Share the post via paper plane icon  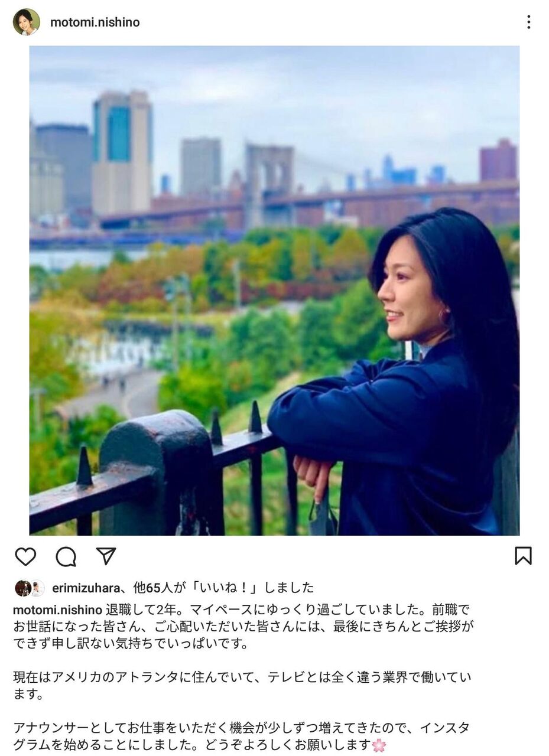pos(106,556)
